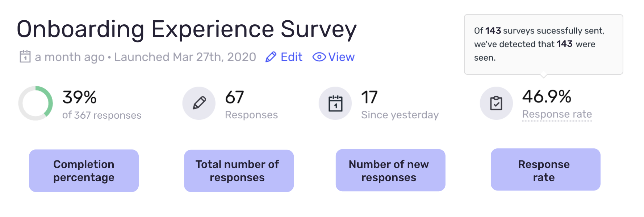The image size is (644, 217).
Task: Click the underlined Response rate label
Action: pos(557,114)
